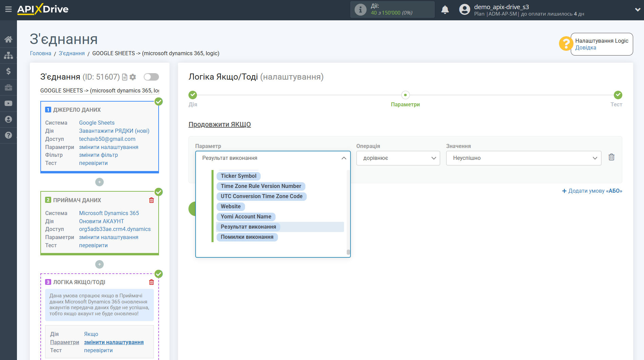Open YouTube video icon in the sidebar
Image resolution: width=644 pixels, height=360 pixels.
coord(8,103)
